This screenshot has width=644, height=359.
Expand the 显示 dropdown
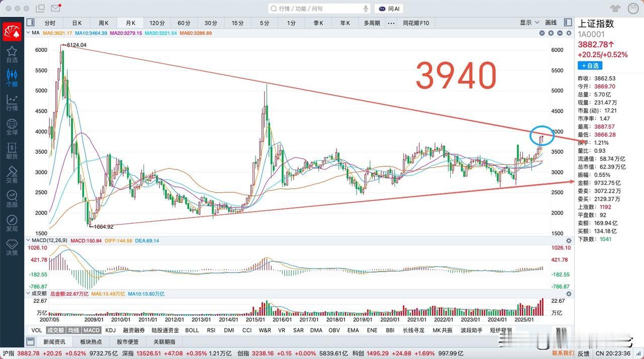[529, 23]
